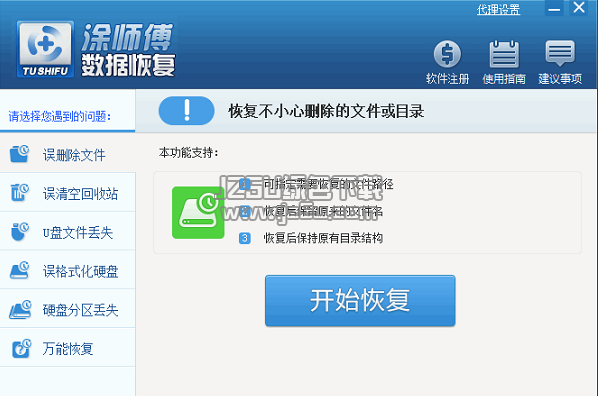This screenshot has height=396, width=598.
Task: Open the 使用指南 calendar icon
Action: tap(504, 54)
